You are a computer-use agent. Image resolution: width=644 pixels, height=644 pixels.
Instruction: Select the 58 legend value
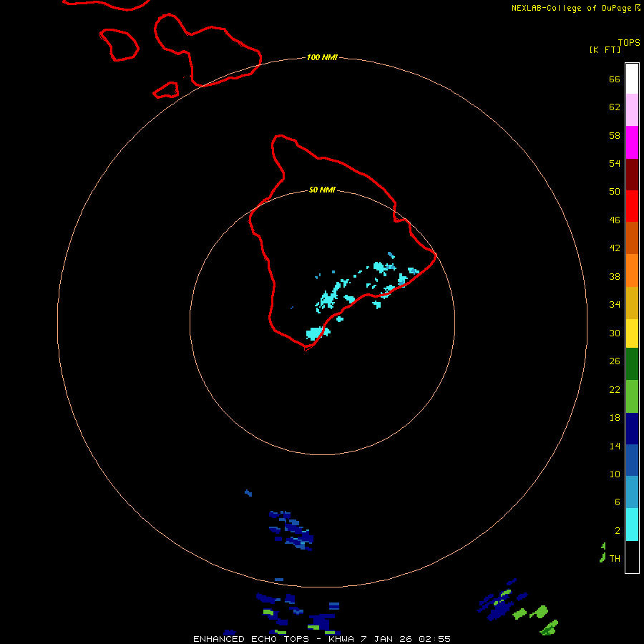[615, 135]
